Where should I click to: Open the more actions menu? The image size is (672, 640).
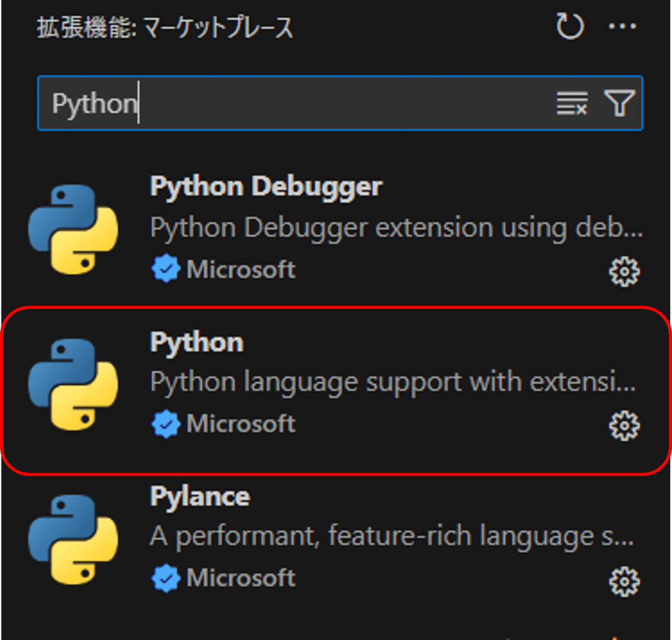click(x=622, y=26)
